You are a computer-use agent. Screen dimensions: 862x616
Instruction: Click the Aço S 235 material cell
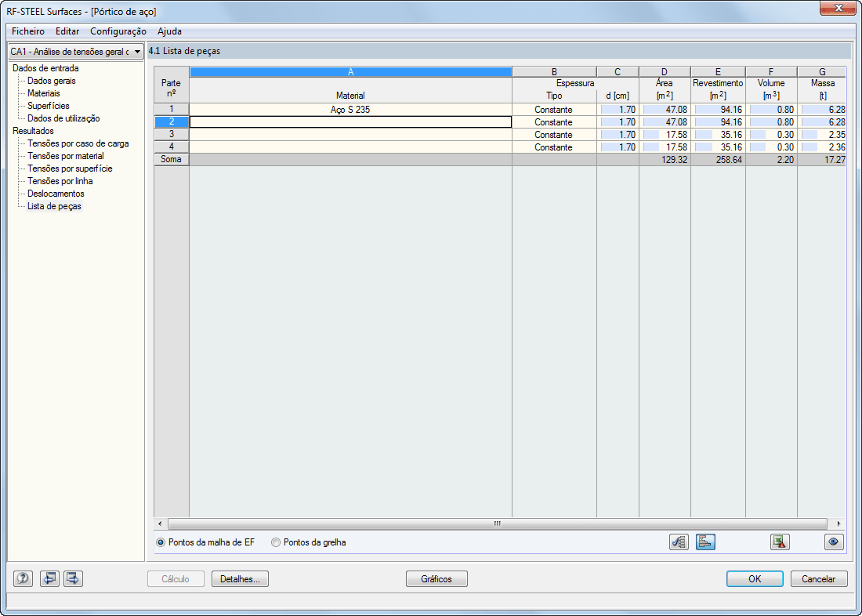tap(351, 110)
